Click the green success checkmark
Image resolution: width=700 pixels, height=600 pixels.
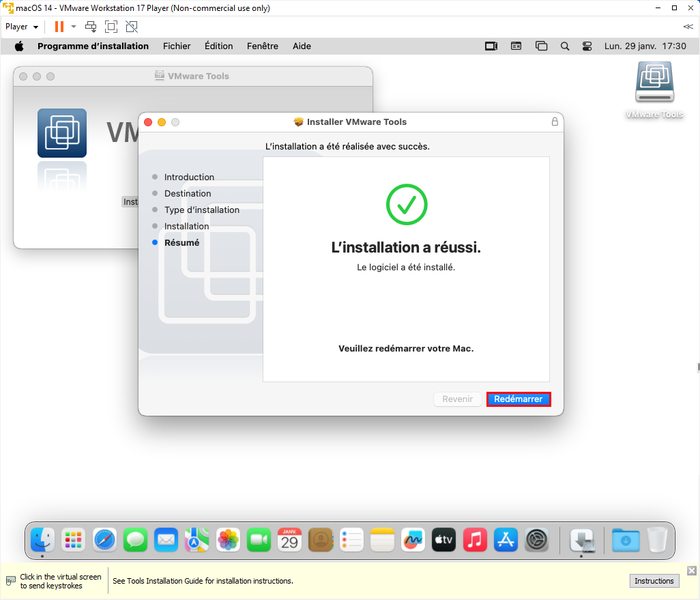[x=407, y=204]
